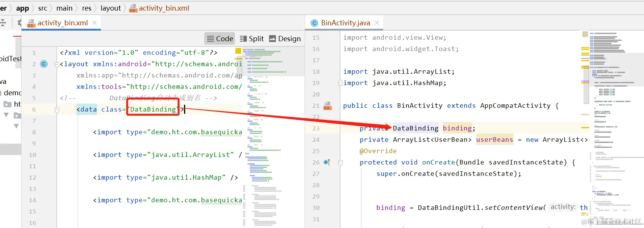Click the highlighted binding field name on line 23
Viewport: 644px width, 228px height.
[457, 128]
